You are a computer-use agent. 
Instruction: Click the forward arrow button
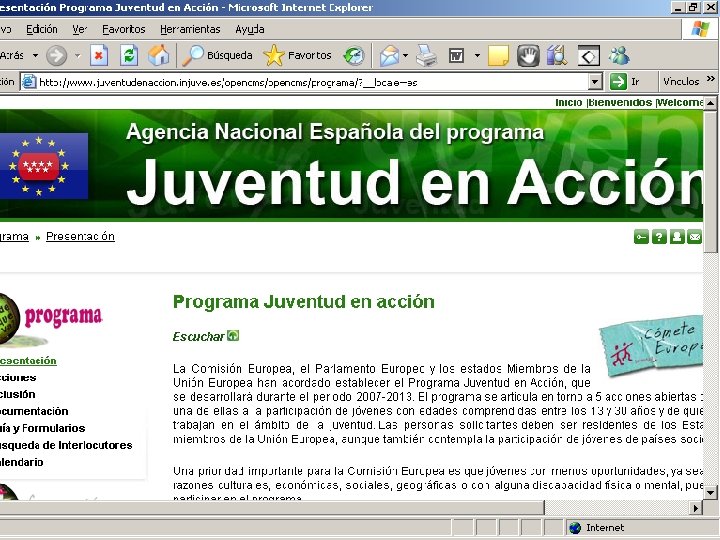pos(57,56)
